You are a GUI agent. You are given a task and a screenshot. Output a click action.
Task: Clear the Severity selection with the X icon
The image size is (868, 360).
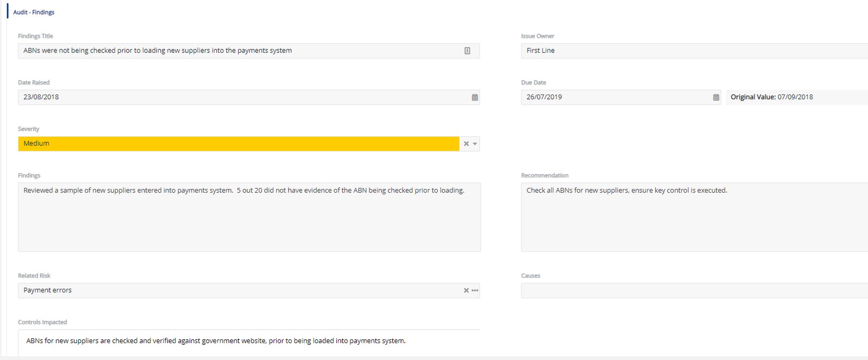point(466,144)
